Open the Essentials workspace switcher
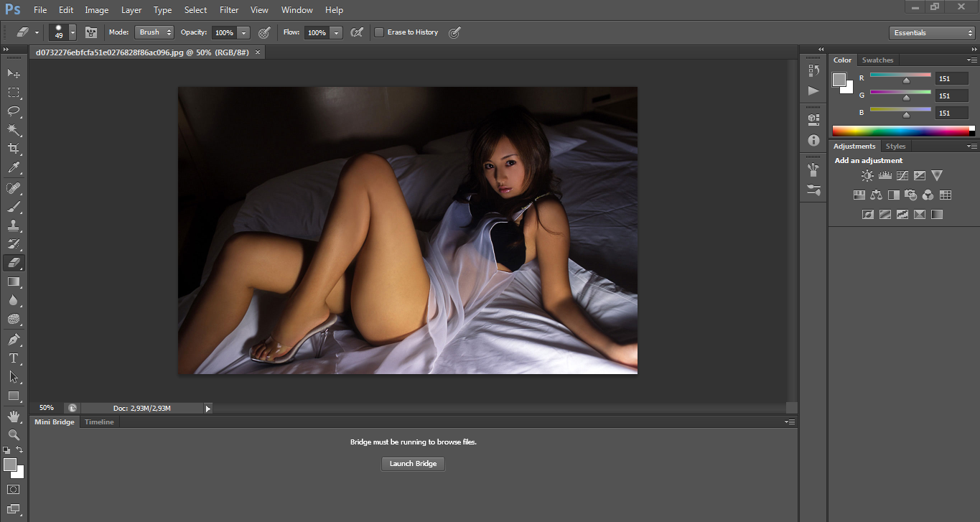Image resolution: width=980 pixels, height=522 pixels. click(931, 32)
